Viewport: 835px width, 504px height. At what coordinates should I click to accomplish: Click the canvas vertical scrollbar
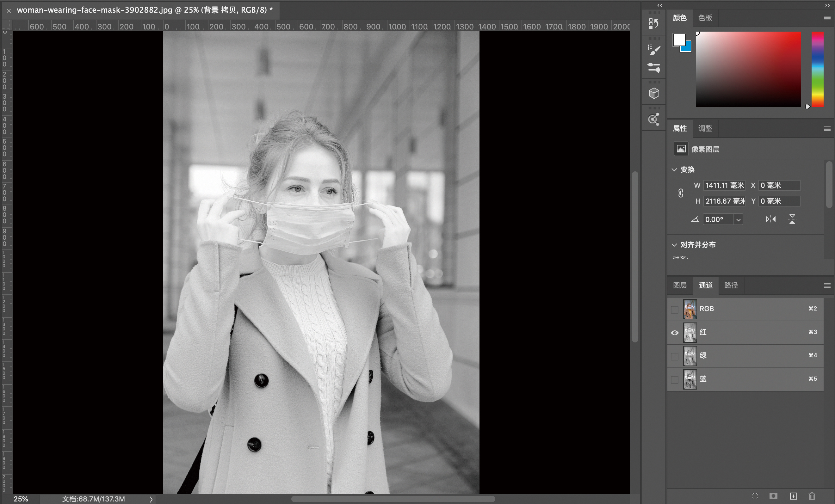(635, 257)
